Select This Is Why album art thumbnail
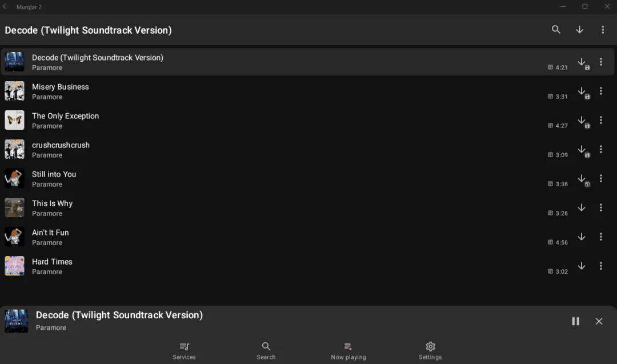 click(14, 207)
